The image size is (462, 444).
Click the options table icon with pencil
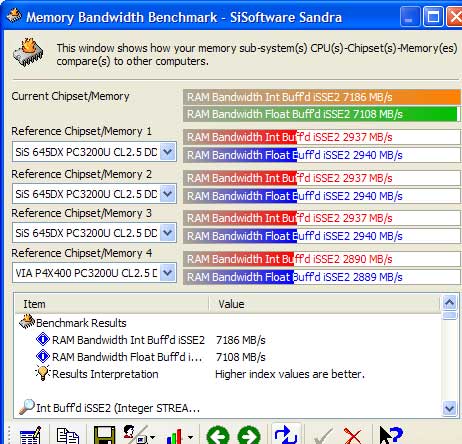(x=31, y=435)
